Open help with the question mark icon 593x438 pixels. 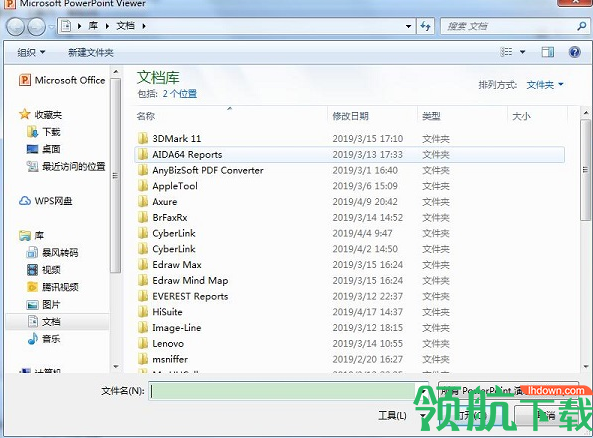click(574, 52)
